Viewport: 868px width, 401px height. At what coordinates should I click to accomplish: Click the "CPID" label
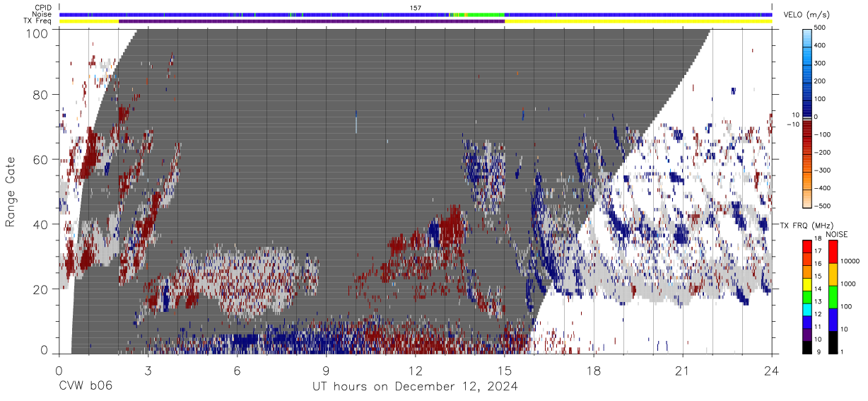click(x=43, y=8)
